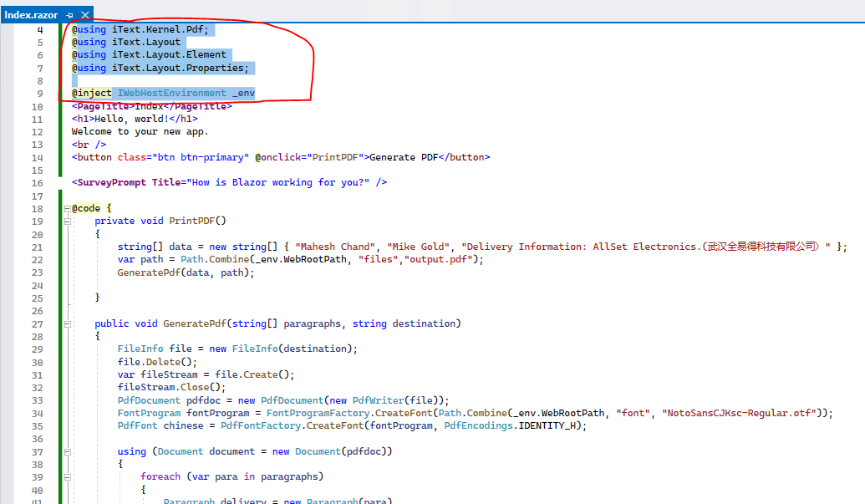Click 'fileStream.Close();' statement
This screenshot has height=504, width=865.
(171, 388)
